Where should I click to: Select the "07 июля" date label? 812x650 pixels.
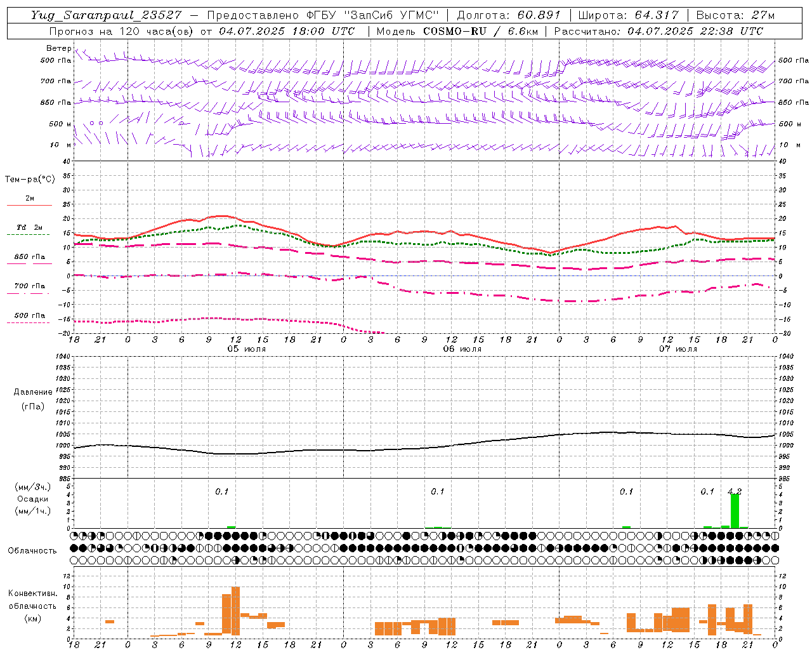pyautogui.click(x=678, y=348)
